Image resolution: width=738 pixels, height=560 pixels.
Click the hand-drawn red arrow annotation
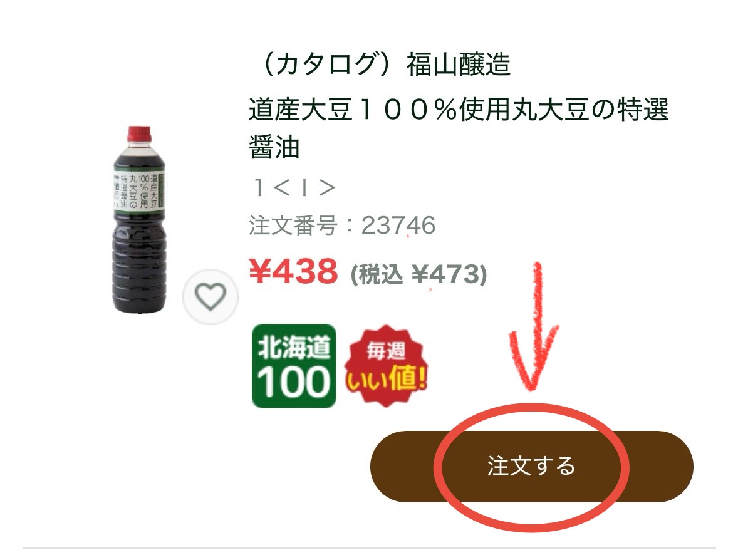coord(534,327)
